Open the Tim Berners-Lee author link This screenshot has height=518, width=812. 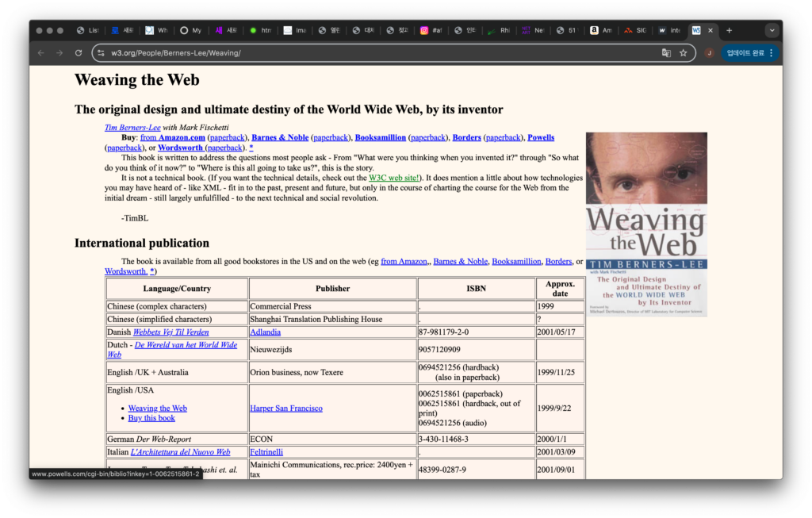coord(132,128)
